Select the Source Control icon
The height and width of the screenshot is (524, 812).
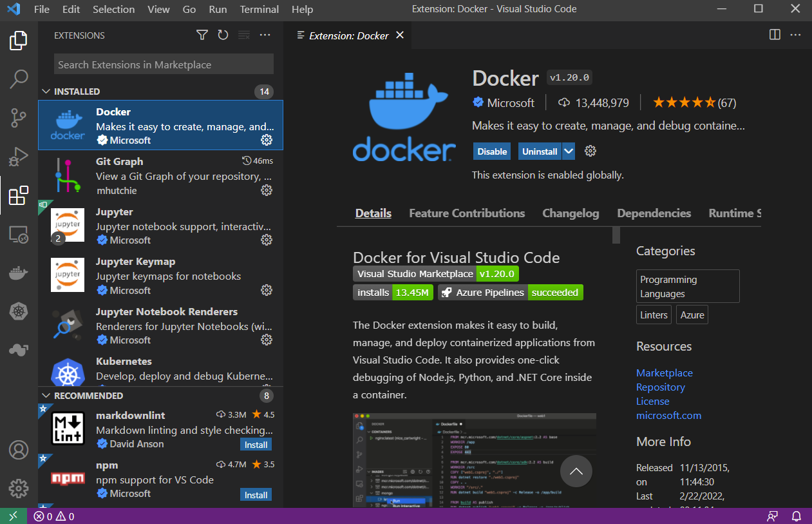pyautogui.click(x=18, y=117)
